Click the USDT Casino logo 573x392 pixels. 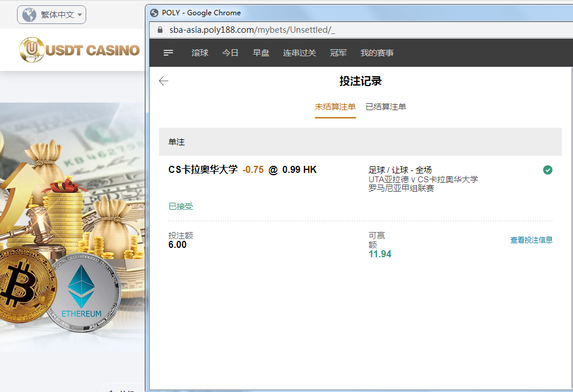pos(79,50)
